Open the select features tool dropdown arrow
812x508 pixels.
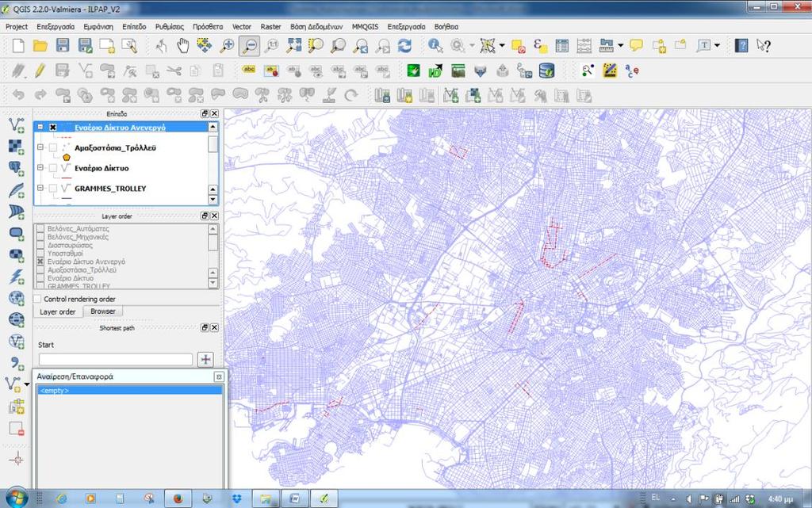click(x=502, y=45)
